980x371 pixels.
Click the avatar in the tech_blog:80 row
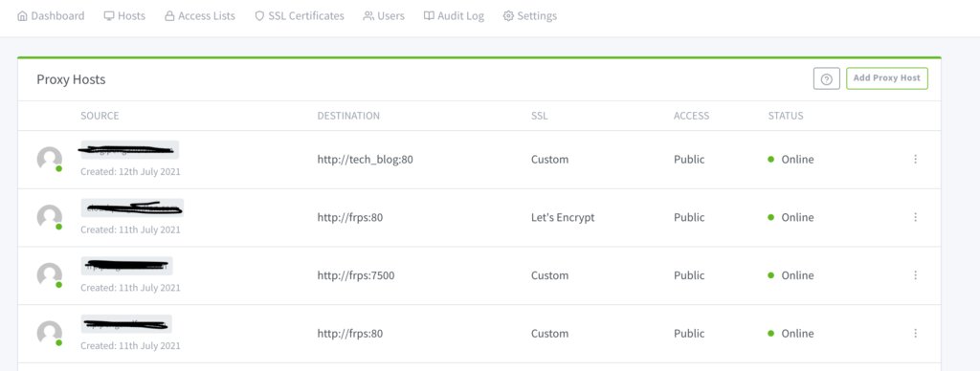point(50,160)
